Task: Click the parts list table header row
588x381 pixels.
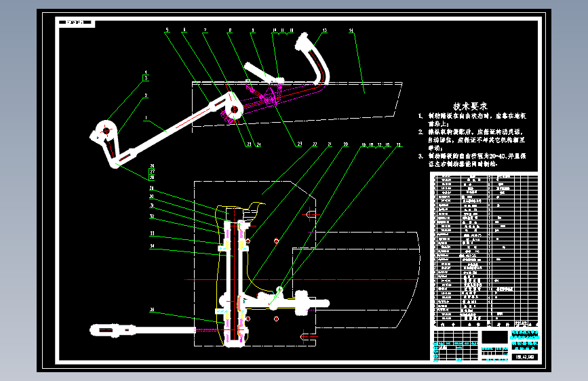Action: coord(486,324)
